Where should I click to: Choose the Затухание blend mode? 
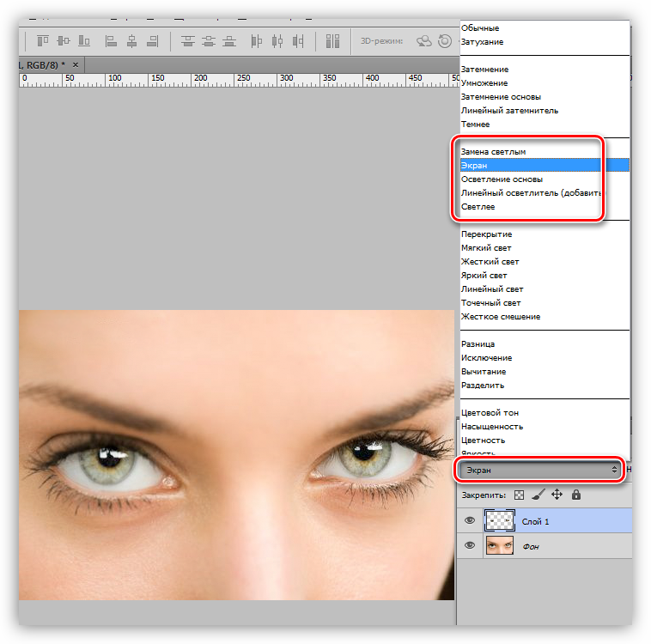[x=482, y=41]
